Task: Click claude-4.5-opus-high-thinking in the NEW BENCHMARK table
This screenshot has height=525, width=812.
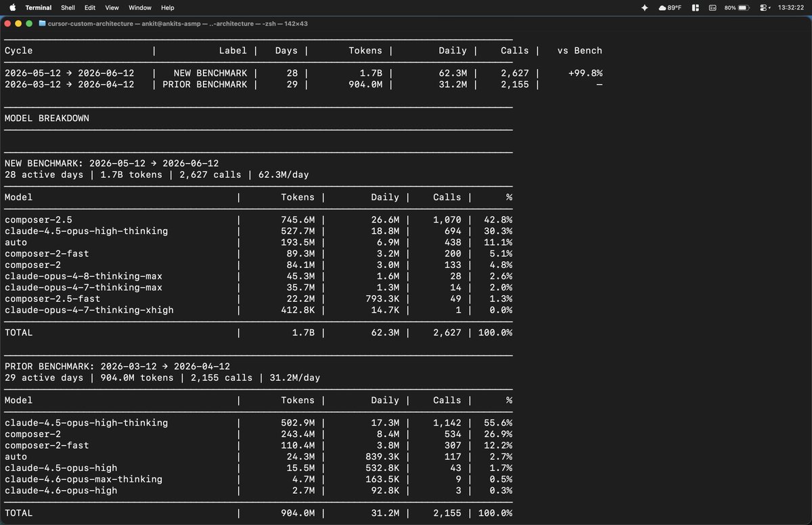Action: pos(86,231)
